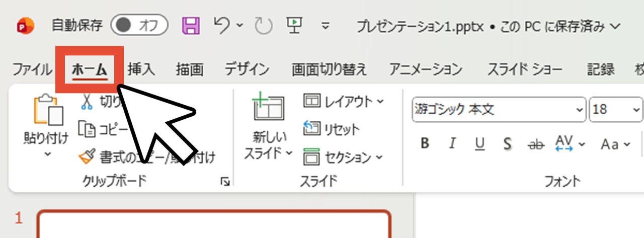
Task: Click the Redo icon
Action: tap(263, 26)
